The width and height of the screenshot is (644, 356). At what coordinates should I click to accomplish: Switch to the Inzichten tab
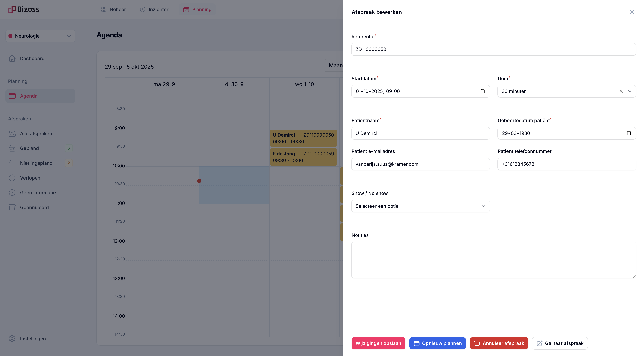tap(154, 10)
